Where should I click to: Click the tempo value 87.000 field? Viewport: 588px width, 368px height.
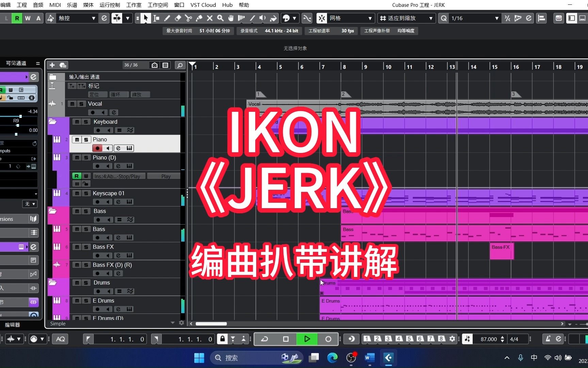489,339
